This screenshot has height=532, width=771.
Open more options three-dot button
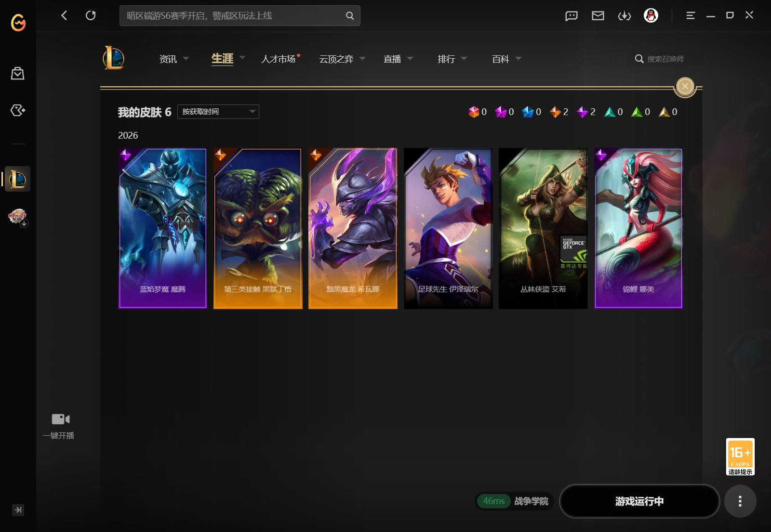pos(740,501)
